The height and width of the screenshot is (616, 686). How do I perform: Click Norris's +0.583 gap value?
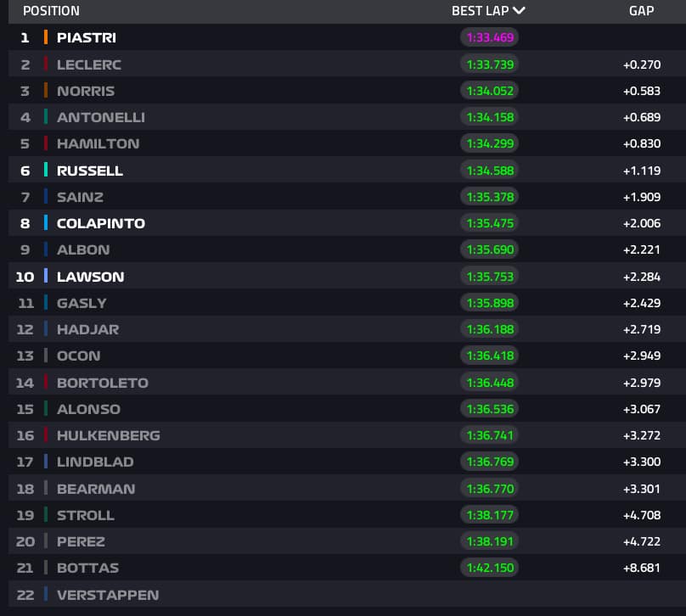[x=641, y=91]
